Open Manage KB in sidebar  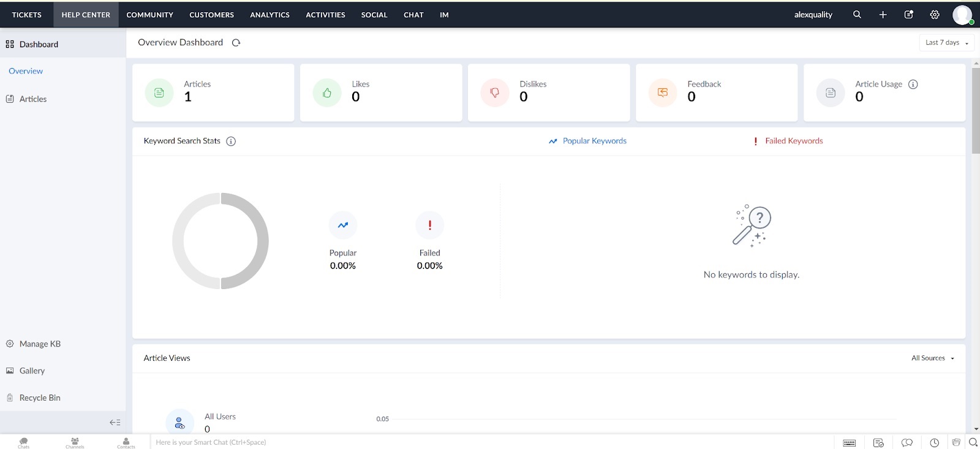[40, 344]
